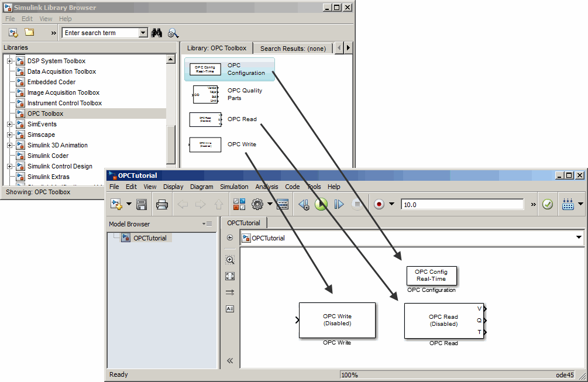Edit the simulation stop time 10.0 field
Screen dimensions: 588x382
point(462,205)
